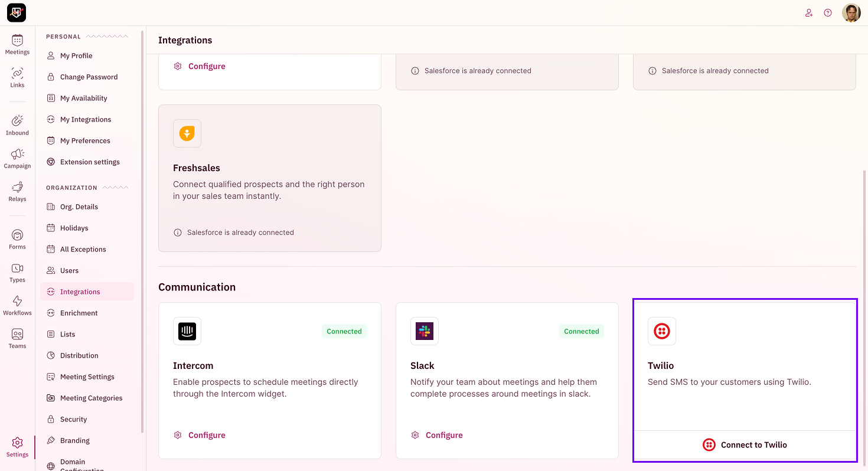Open Holidays settings
The width and height of the screenshot is (868, 471).
(87, 228)
